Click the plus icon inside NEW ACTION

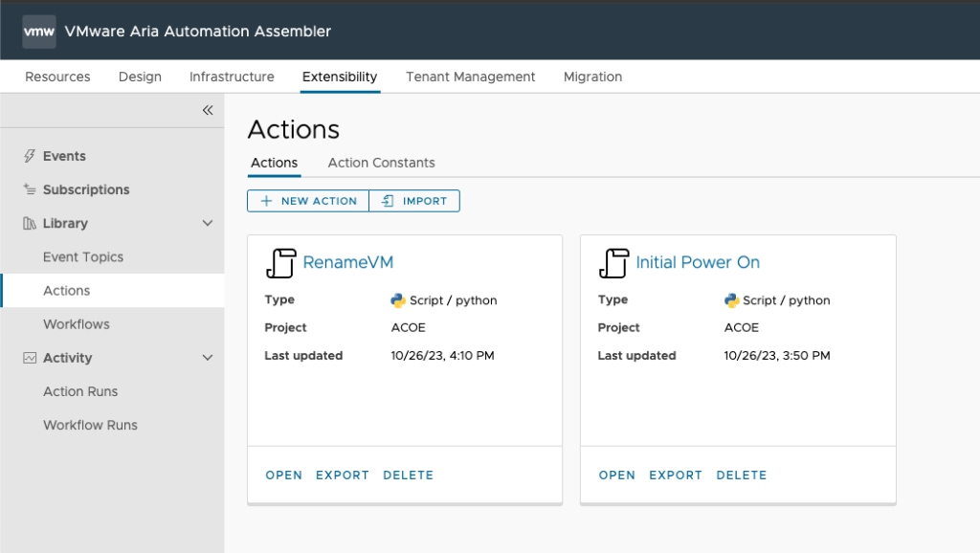coord(267,201)
